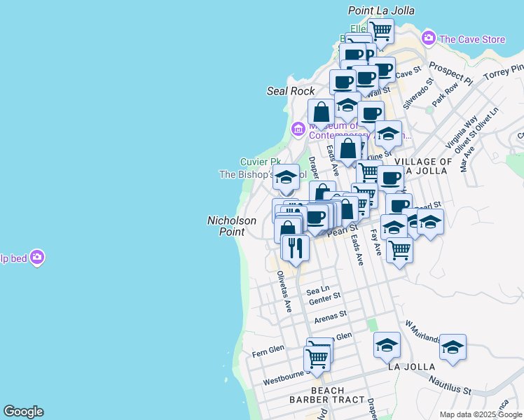Select the W Muirlands street label
524x420 pixels.
[x=422, y=332]
